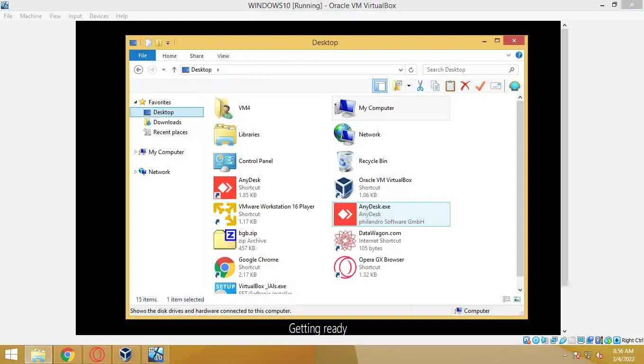Open the Input menu in VirtualBox
Screen dimensions: 644x364
tap(75, 16)
